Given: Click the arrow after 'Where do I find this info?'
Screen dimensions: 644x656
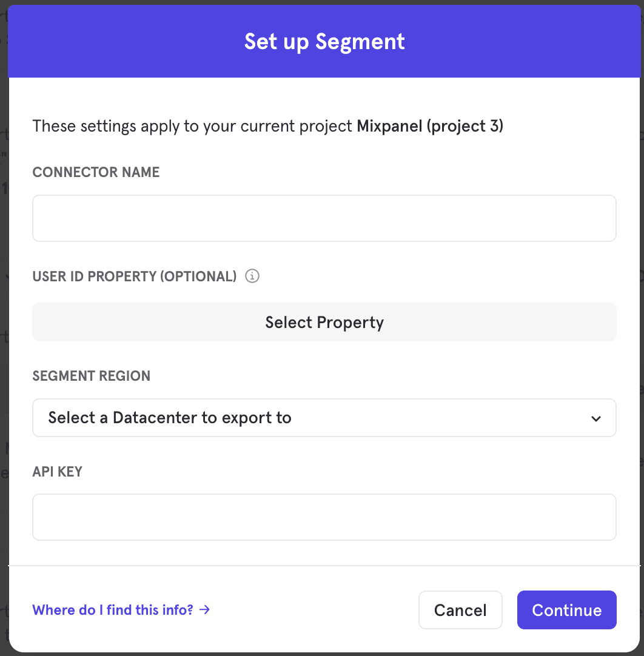Looking at the screenshot, I should pyautogui.click(x=204, y=610).
